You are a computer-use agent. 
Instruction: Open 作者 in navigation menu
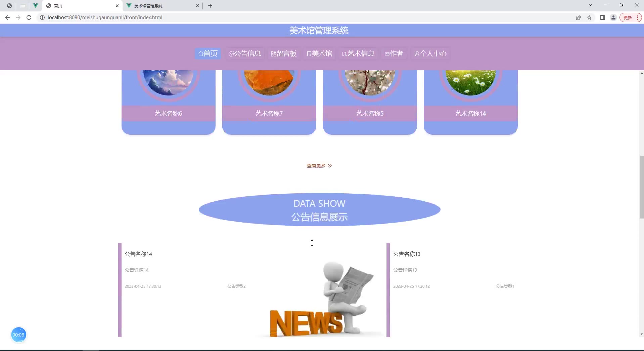(x=394, y=53)
